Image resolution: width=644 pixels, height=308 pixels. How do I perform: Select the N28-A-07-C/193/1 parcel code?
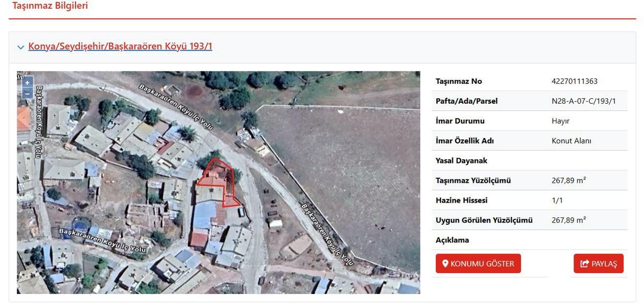tap(583, 101)
